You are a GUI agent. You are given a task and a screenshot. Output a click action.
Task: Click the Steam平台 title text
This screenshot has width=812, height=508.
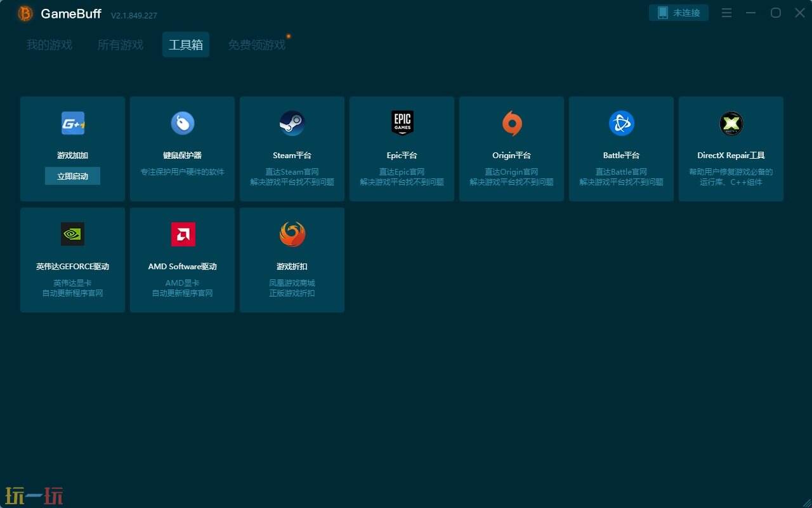tap(292, 156)
